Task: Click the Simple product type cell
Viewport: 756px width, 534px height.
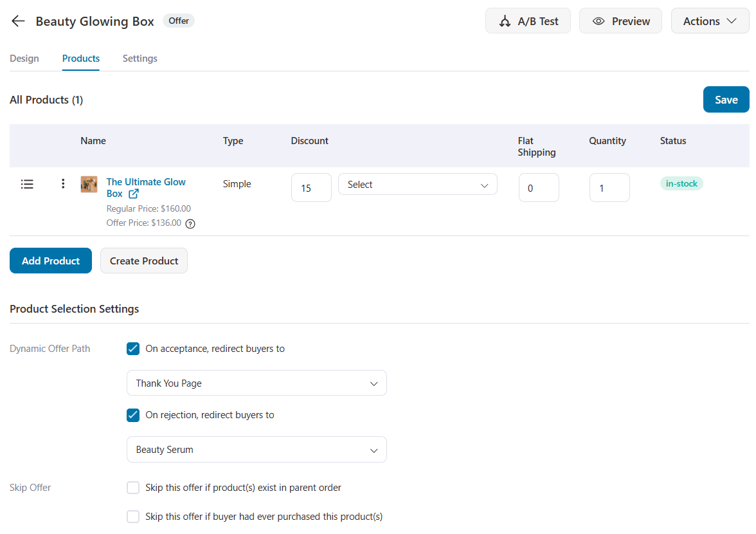Action: click(237, 184)
